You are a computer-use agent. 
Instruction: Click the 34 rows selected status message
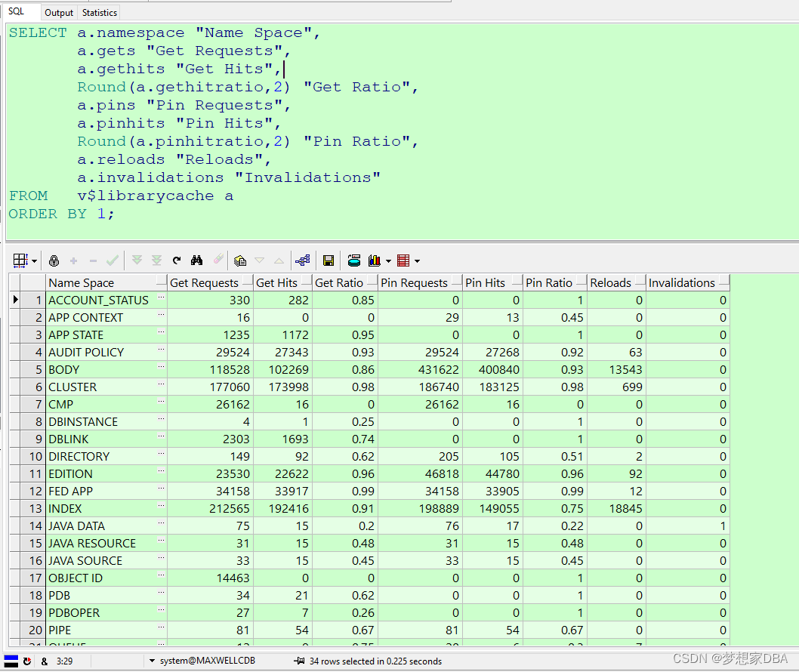(375, 661)
